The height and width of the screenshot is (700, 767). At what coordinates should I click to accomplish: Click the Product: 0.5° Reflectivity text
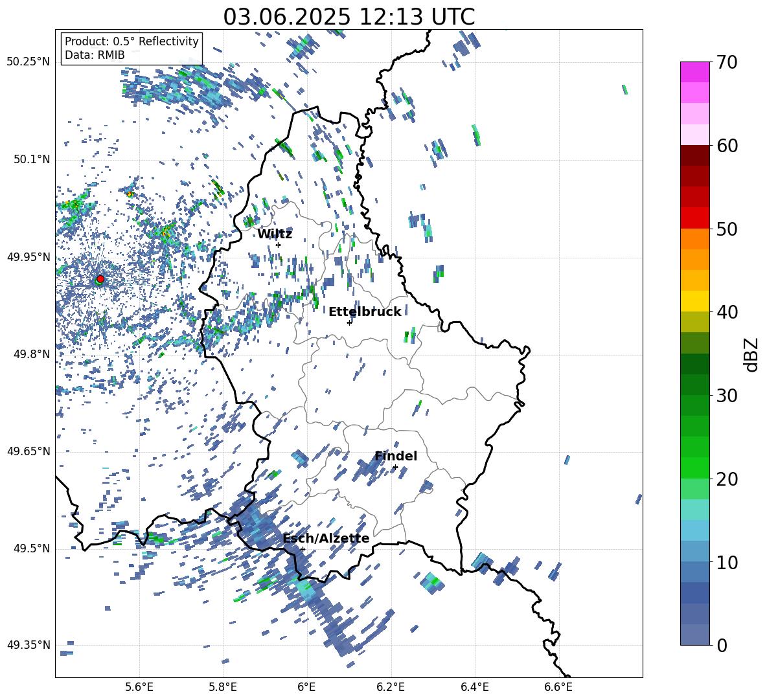point(132,41)
